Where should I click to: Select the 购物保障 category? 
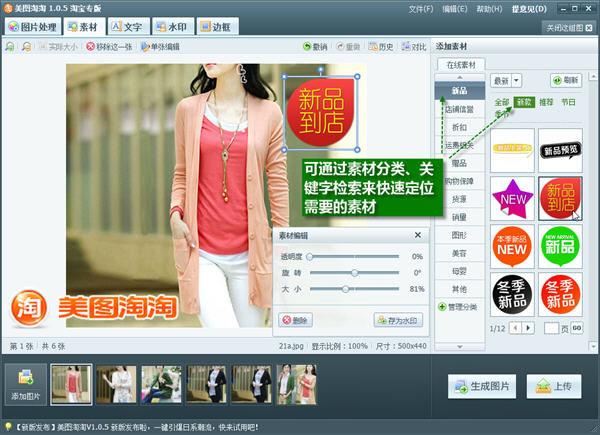tap(460, 181)
